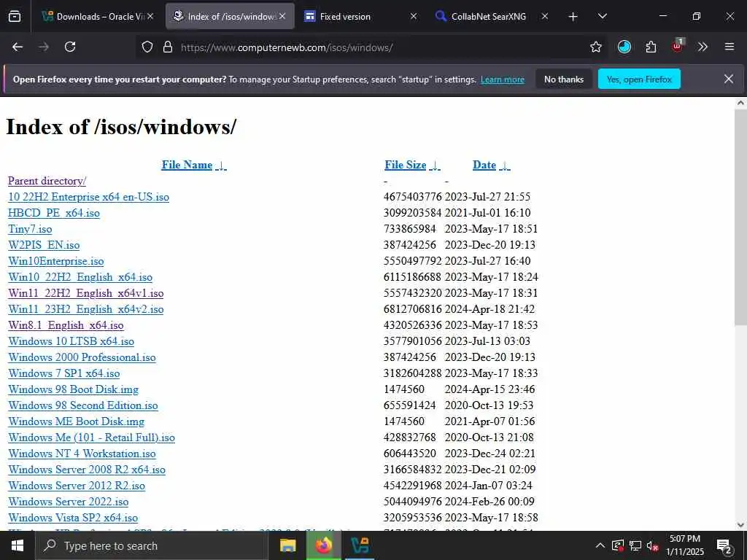Download Windows Server 2022.iso

tap(68, 502)
